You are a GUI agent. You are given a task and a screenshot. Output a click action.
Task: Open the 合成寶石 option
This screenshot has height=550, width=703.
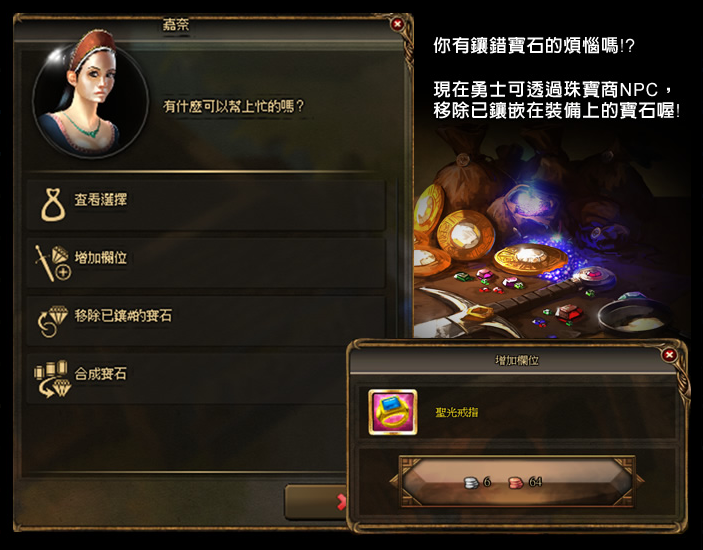(187, 378)
